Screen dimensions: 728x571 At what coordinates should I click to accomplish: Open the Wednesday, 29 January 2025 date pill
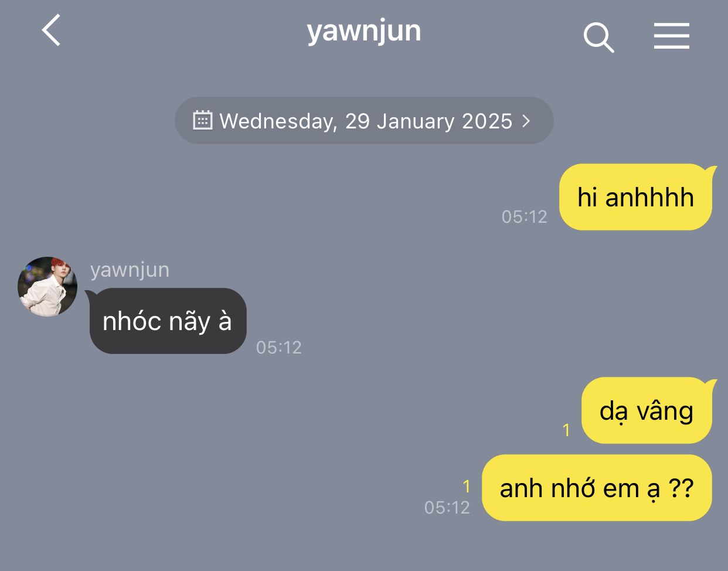coord(364,121)
